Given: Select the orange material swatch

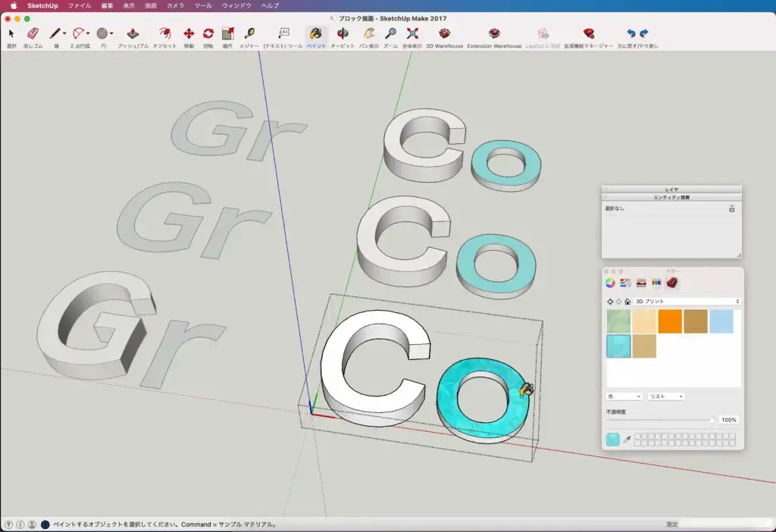Looking at the screenshot, I should tap(670, 321).
